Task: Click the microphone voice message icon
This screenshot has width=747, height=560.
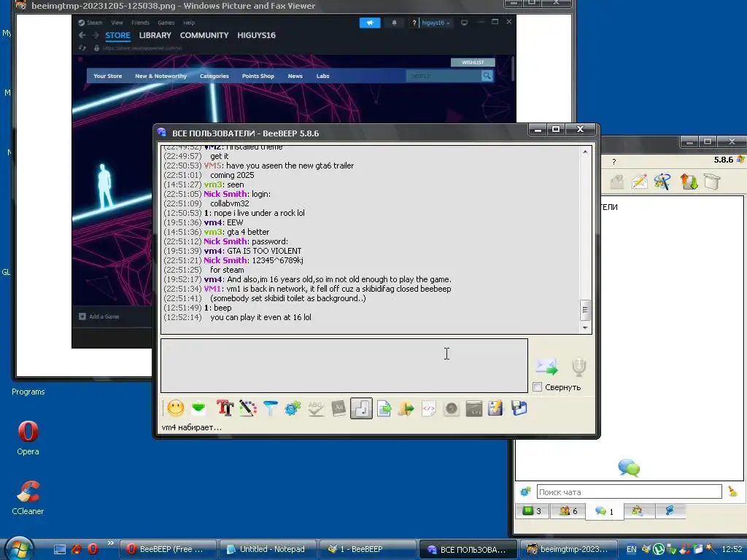Action: click(578, 366)
